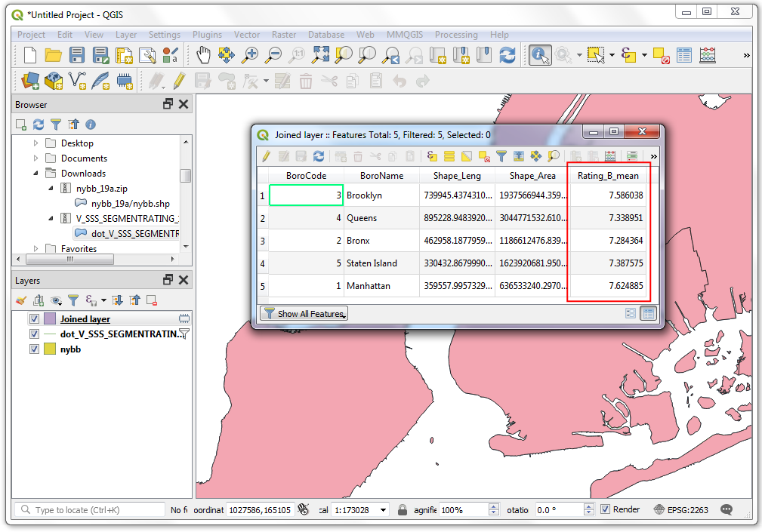
Task: Click the Identify Features tool
Action: (x=539, y=55)
